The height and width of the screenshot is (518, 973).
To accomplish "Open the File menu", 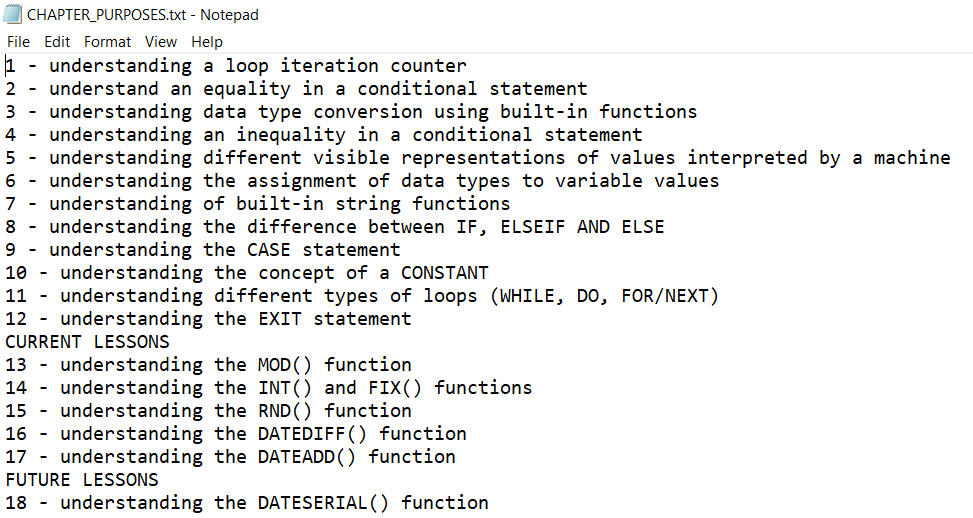I will coord(18,42).
